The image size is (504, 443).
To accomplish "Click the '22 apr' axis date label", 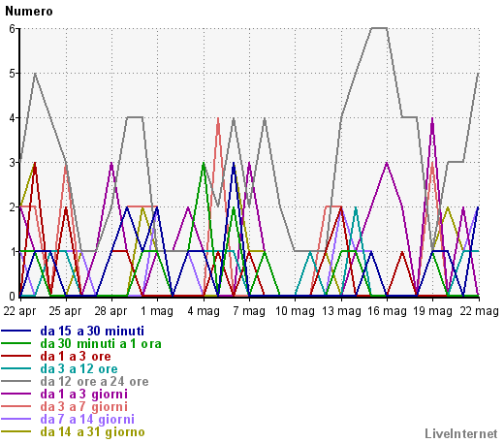I will click(19, 311).
